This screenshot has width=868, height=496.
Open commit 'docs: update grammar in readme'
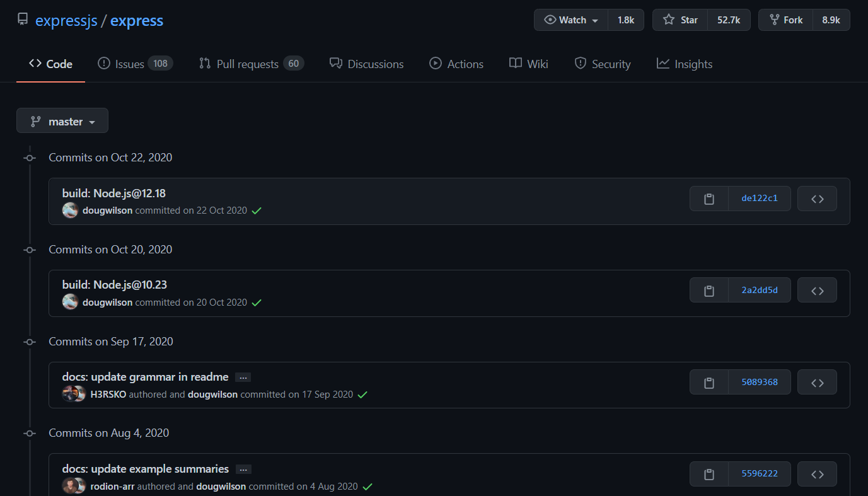(x=146, y=377)
